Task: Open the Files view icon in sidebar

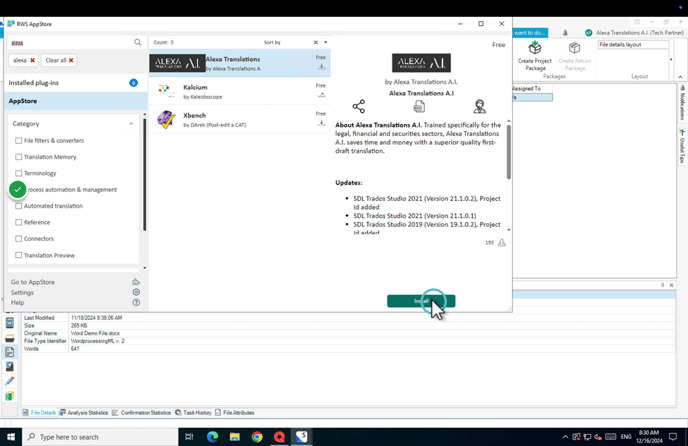Action: point(10,352)
